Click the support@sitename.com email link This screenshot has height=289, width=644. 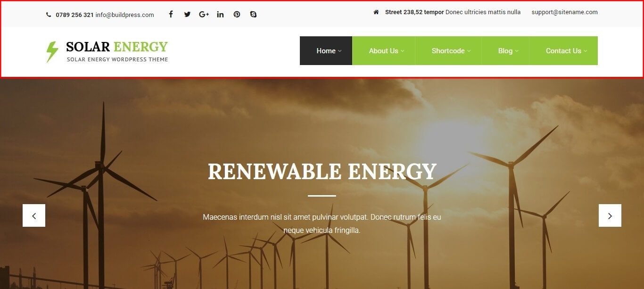pyautogui.click(x=564, y=12)
